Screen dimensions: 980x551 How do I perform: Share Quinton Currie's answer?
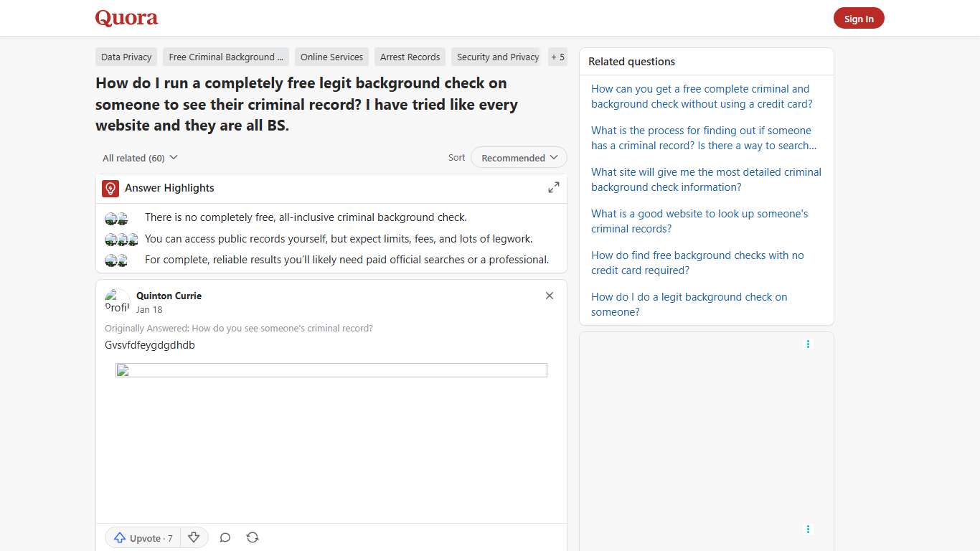[253, 537]
